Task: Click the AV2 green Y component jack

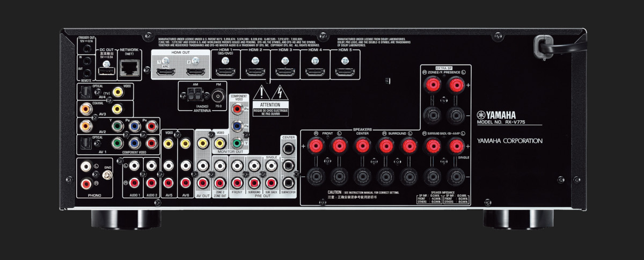Action: (x=117, y=127)
